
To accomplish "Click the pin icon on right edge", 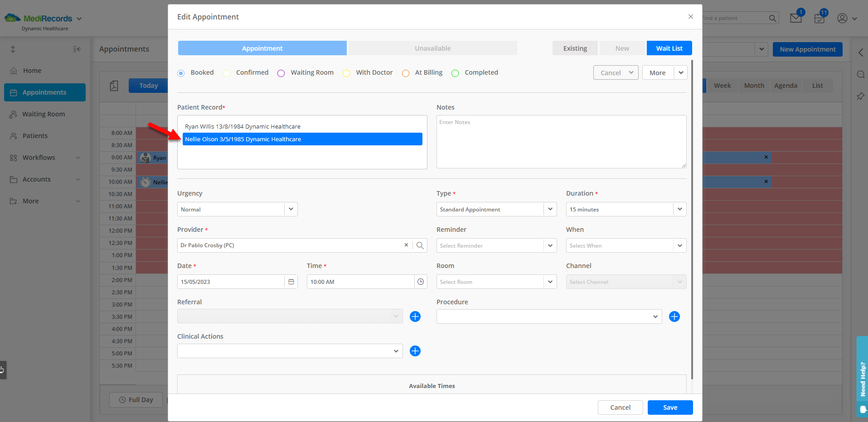I will tap(860, 96).
